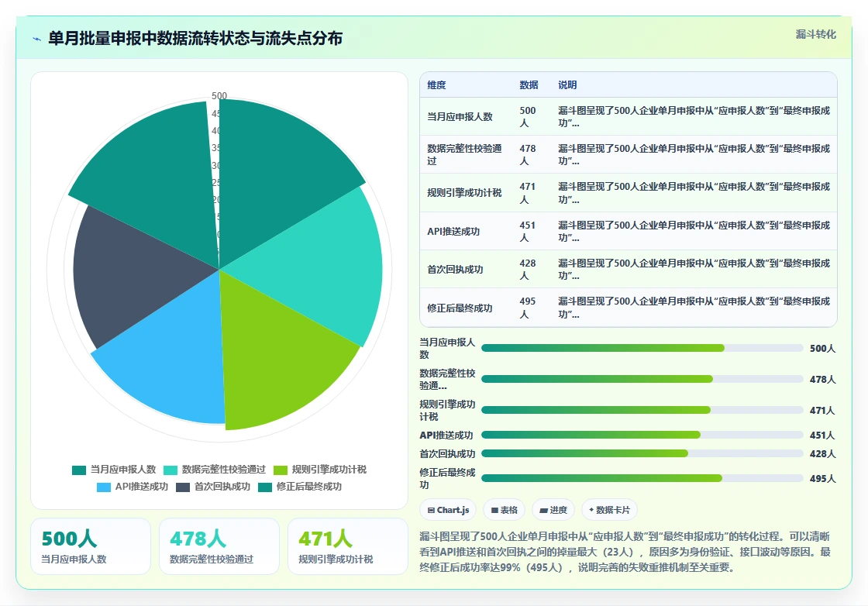
Task: Click the lightning icon beside the title
Action: pos(37,39)
